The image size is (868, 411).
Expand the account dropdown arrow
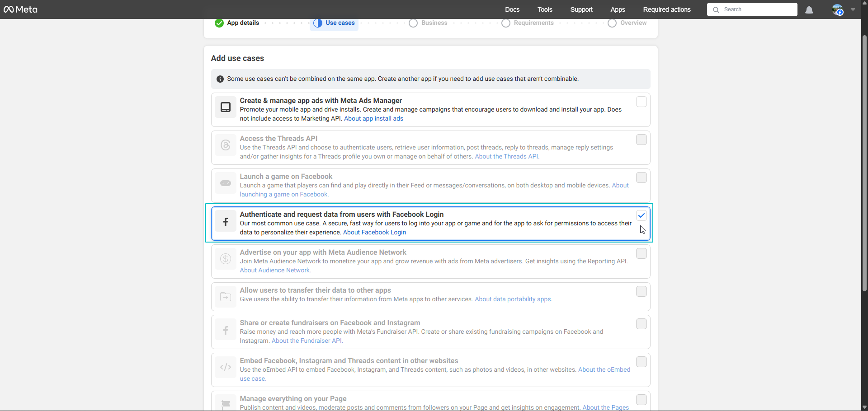pyautogui.click(x=853, y=9)
